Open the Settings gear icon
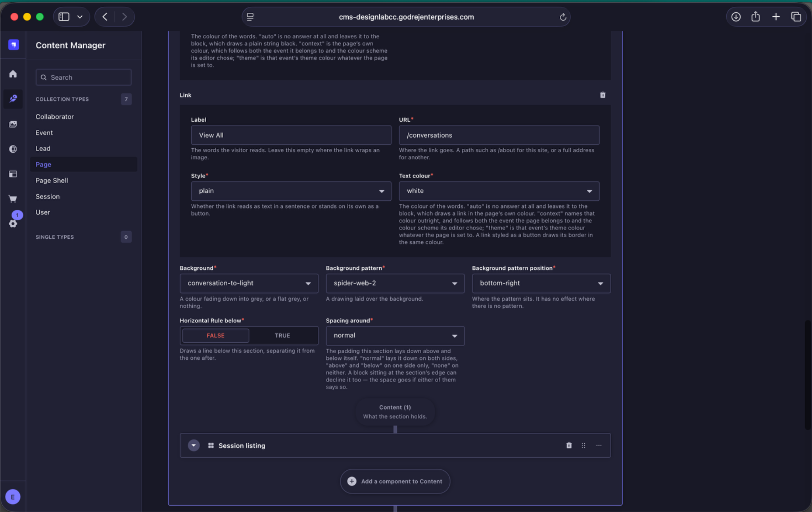Viewport: 812px width, 512px height. [x=13, y=224]
